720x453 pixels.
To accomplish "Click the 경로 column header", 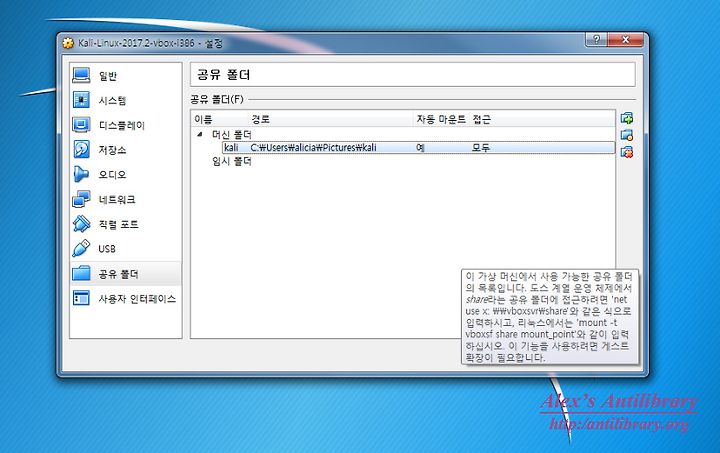I will click(x=260, y=119).
